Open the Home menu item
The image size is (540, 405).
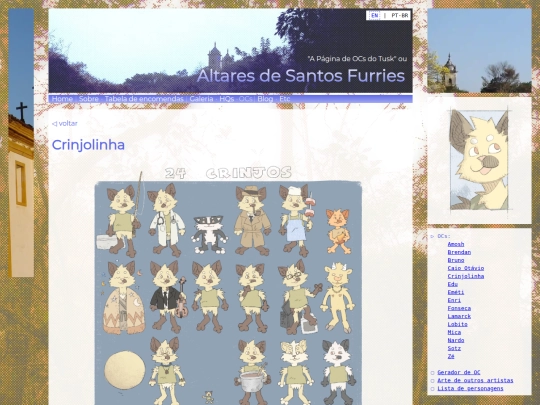62,99
